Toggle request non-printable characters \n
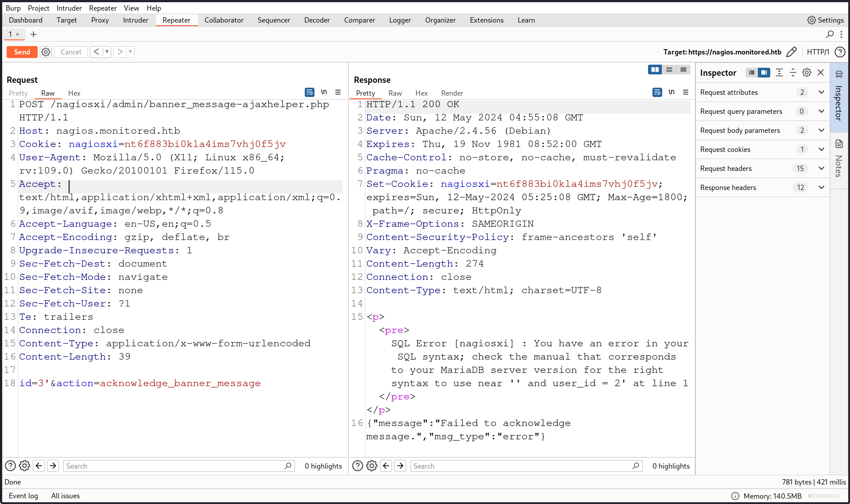The height and width of the screenshot is (504, 850). coord(324,92)
